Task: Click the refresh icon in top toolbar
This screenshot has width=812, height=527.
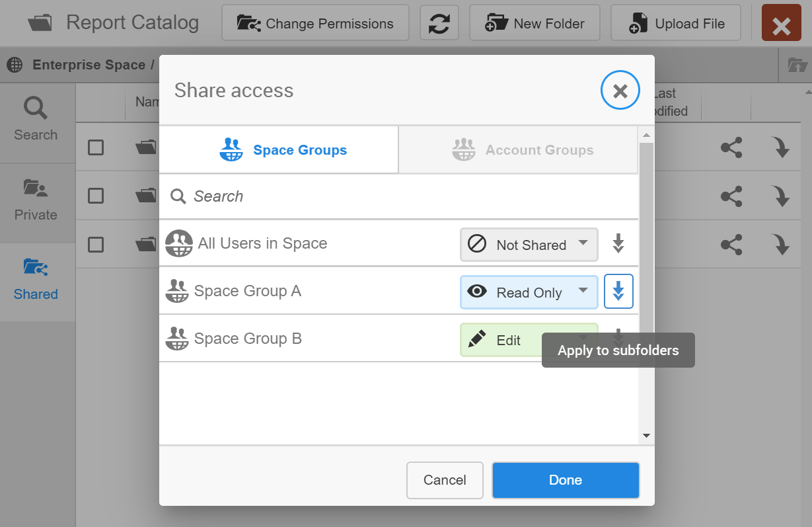Action: click(x=439, y=24)
